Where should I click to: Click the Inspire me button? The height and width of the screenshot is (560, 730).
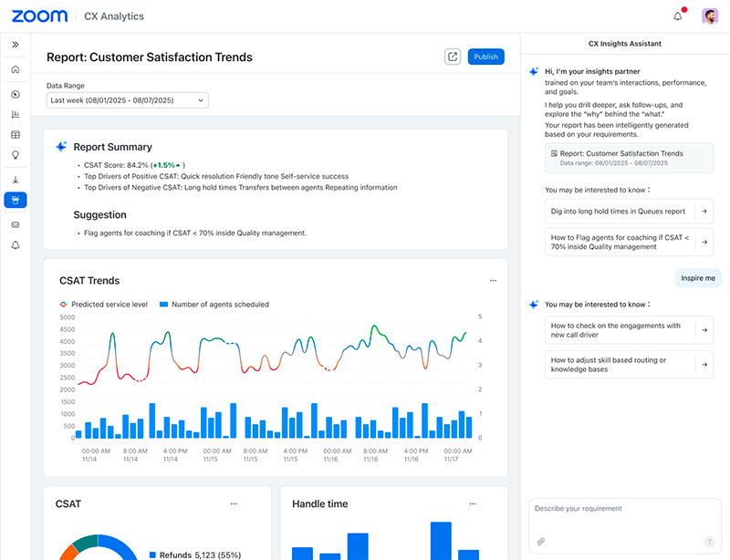pyautogui.click(x=697, y=277)
